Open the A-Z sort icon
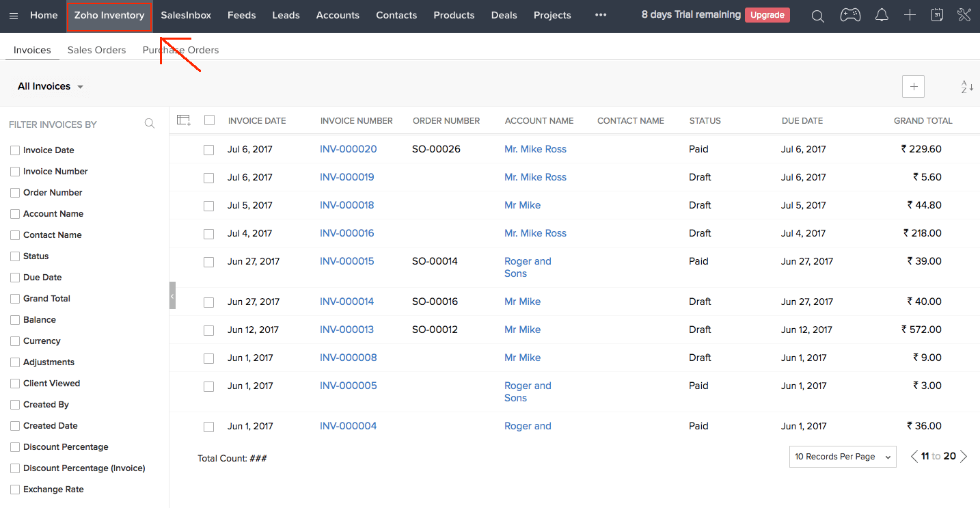 click(967, 87)
